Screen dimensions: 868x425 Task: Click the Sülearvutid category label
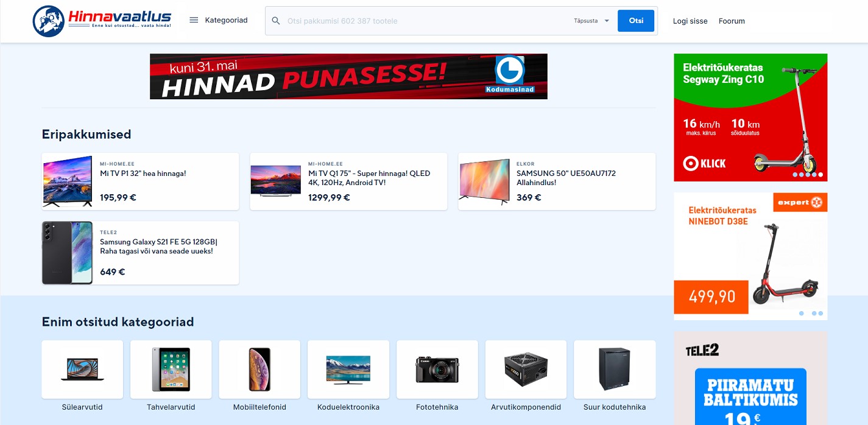coord(82,407)
